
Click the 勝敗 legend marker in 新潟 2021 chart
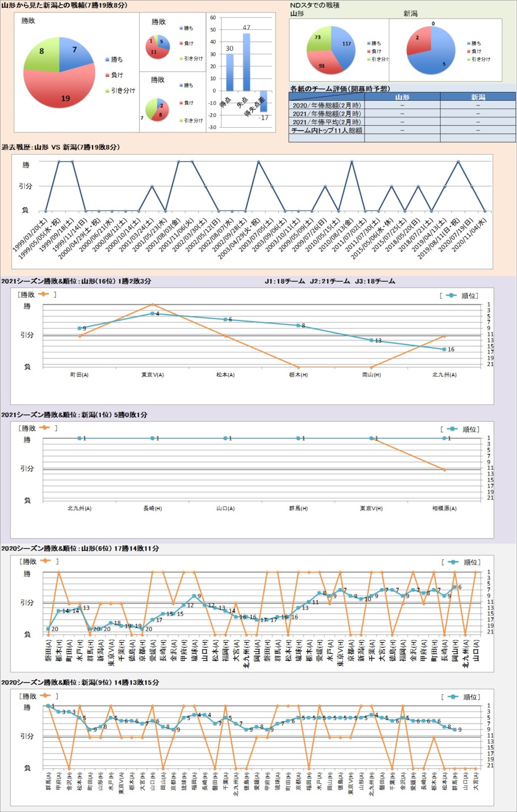[44, 428]
